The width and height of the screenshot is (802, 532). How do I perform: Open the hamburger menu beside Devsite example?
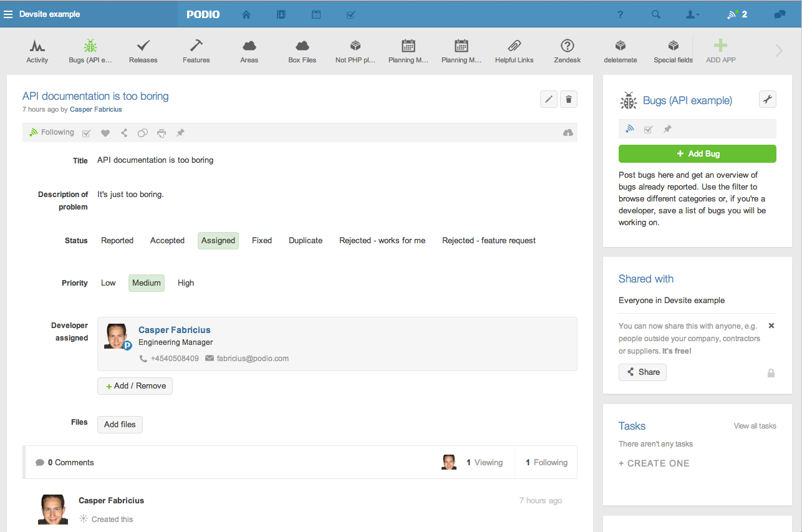click(8, 14)
